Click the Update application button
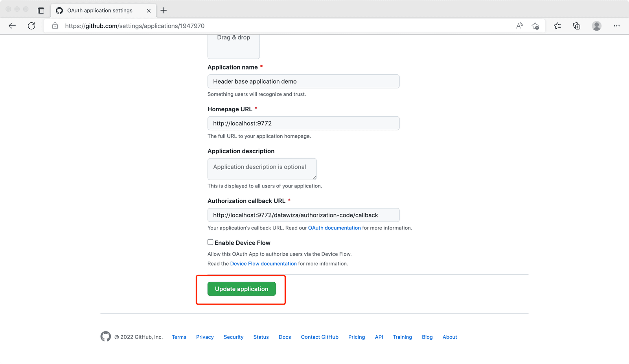Image resolution: width=629 pixels, height=364 pixels. [x=241, y=289]
